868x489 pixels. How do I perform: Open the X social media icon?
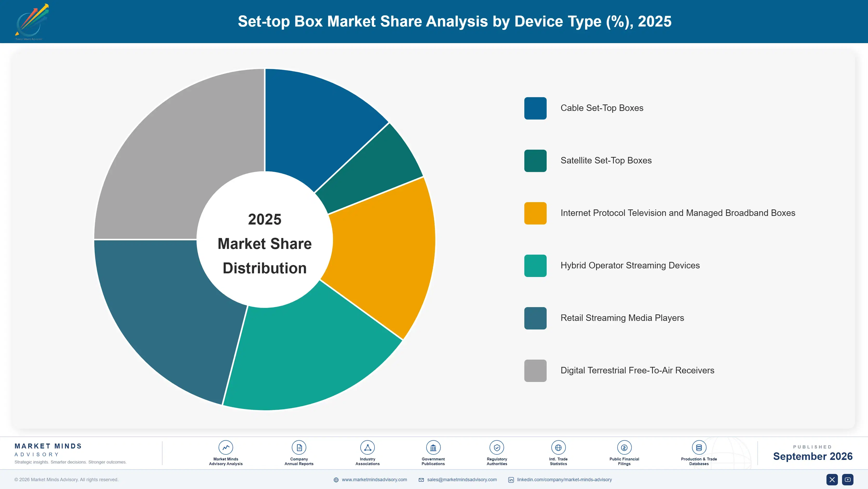(832, 480)
